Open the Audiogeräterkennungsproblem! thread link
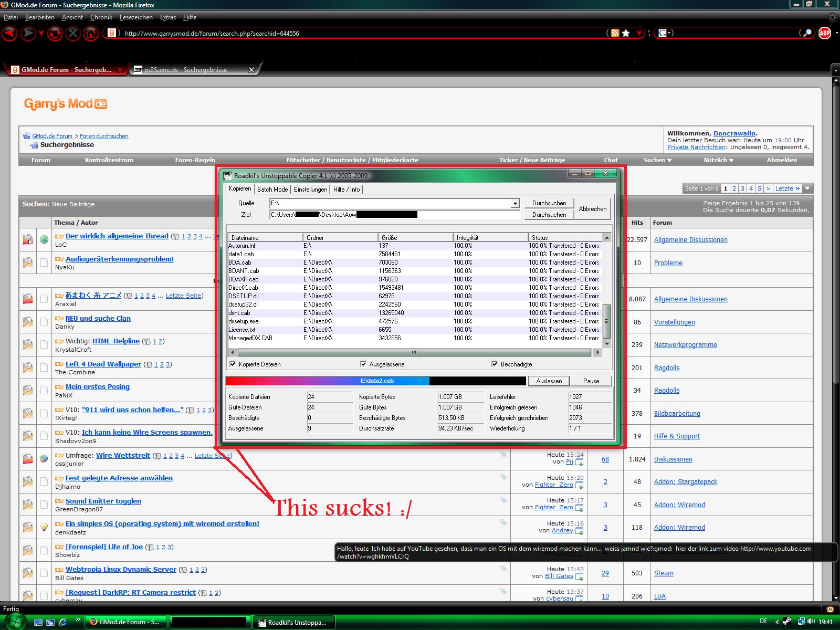 pos(119,259)
